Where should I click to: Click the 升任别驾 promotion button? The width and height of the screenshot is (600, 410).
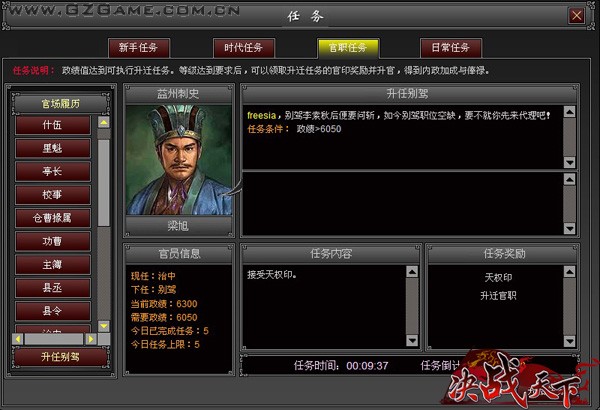click(60, 357)
